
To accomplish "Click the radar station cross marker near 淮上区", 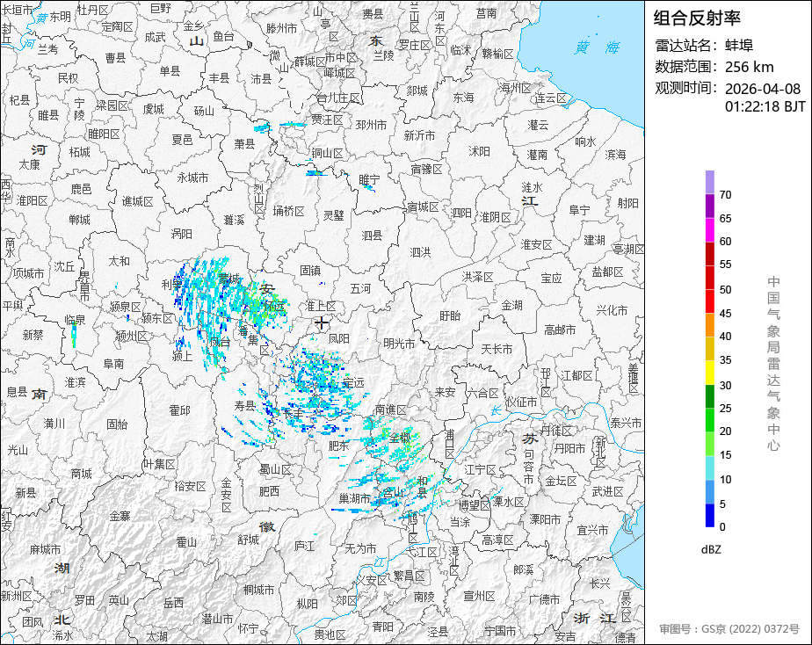I will point(322,324).
